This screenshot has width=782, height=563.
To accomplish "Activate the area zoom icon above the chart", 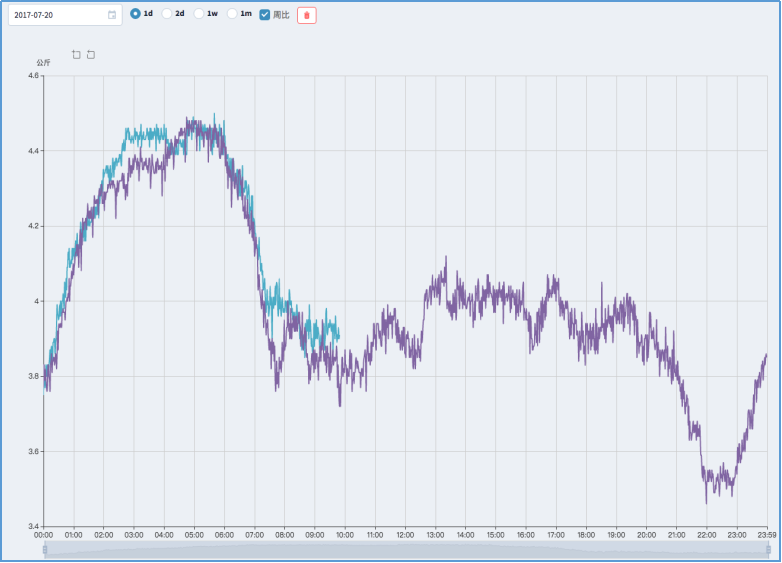I will (76, 54).
